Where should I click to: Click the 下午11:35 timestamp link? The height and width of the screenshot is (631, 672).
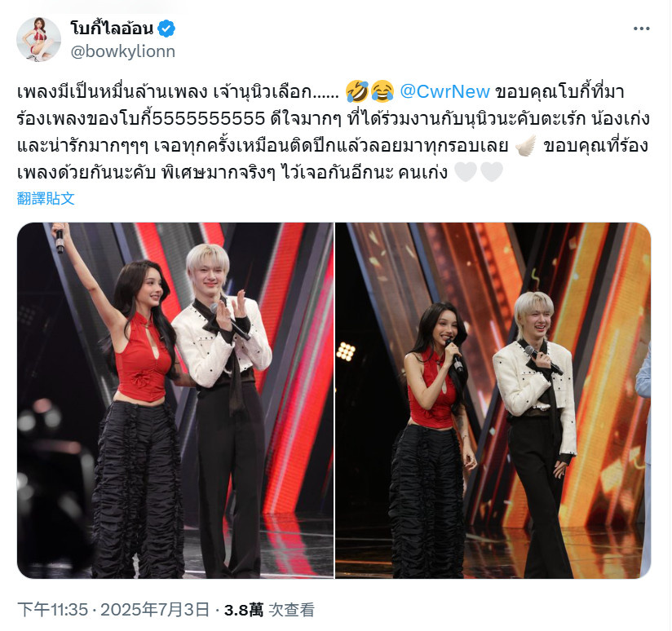[53, 610]
